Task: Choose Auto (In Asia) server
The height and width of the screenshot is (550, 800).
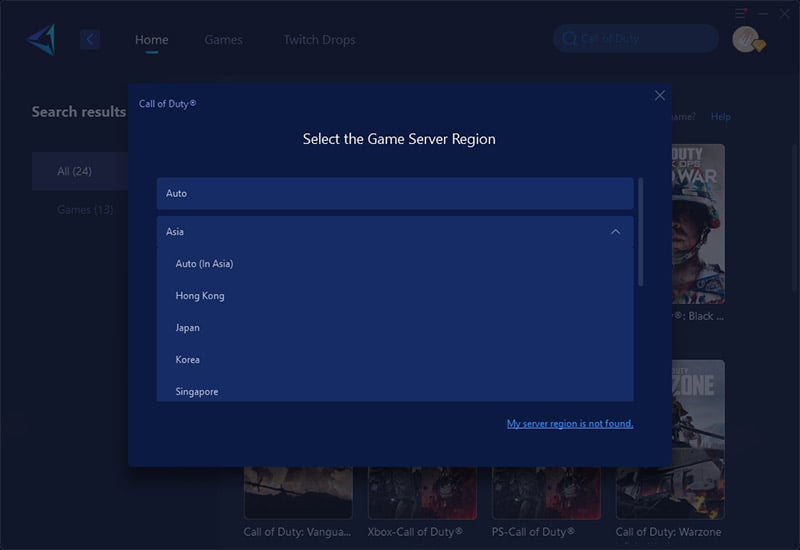Action: point(395,264)
